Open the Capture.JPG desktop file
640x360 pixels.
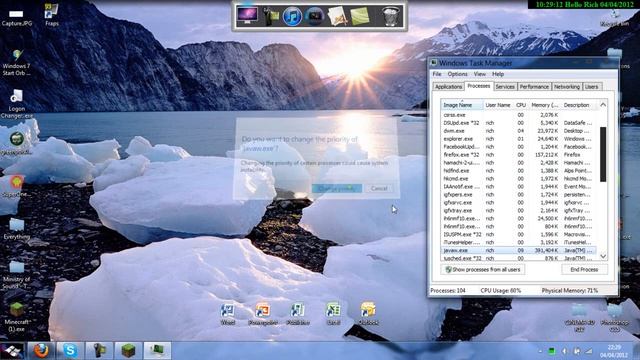[16, 18]
